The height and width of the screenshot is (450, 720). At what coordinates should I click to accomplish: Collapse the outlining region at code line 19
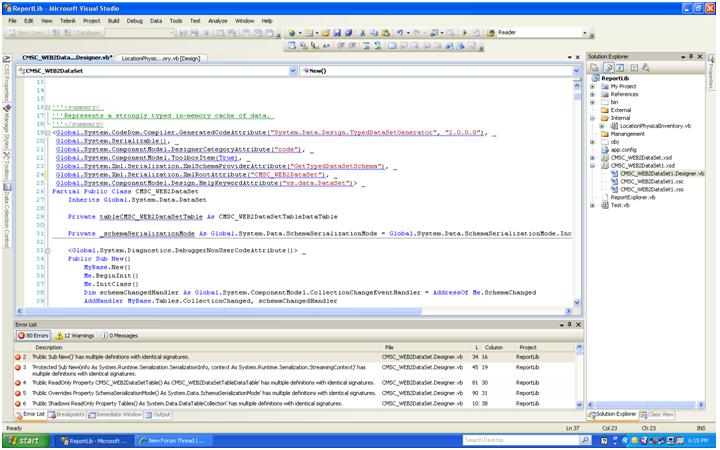(47, 133)
